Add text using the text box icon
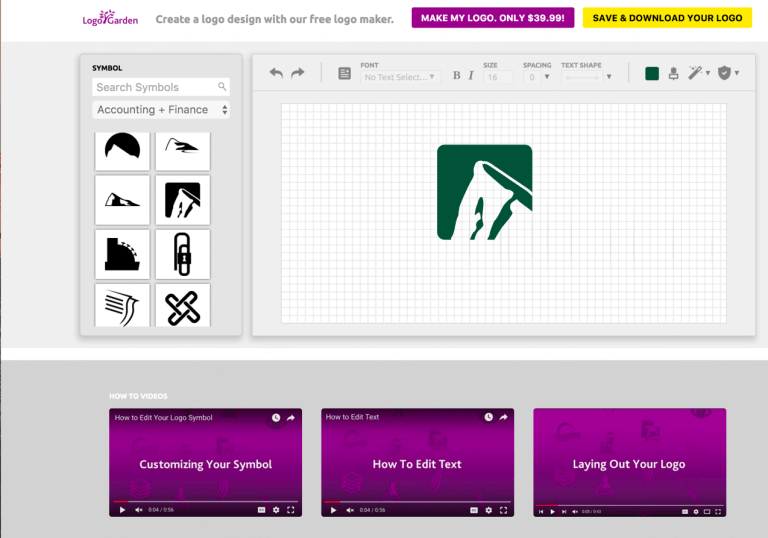This screenshot has width=768, height=538. point(344,73)
